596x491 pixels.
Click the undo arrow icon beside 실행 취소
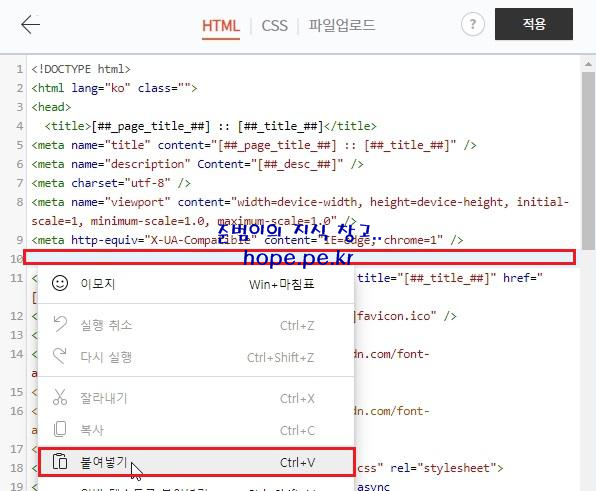click(x=60, y=325)
